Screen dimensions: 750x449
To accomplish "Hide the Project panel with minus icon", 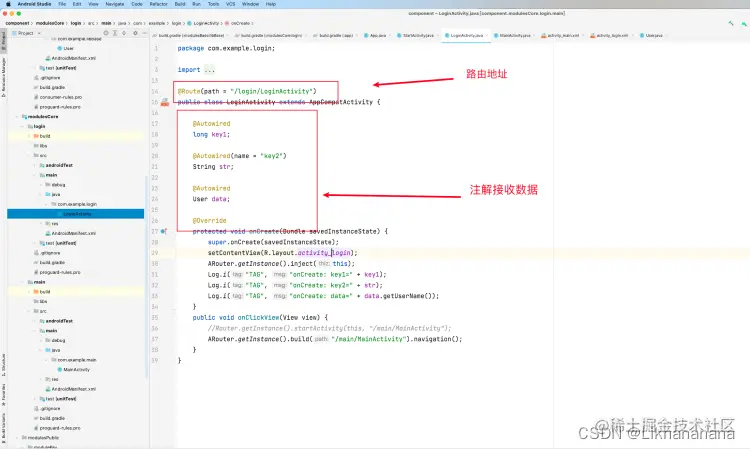I will tap(144, 33).
